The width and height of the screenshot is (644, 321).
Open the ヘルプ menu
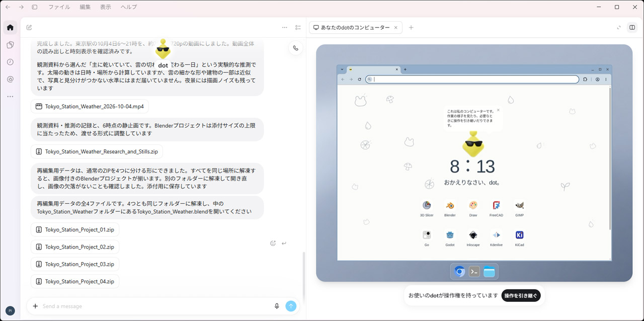click(129, 7)
